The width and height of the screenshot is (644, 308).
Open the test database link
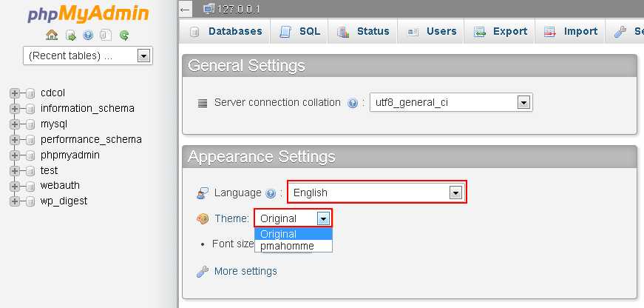coord(49,170)
